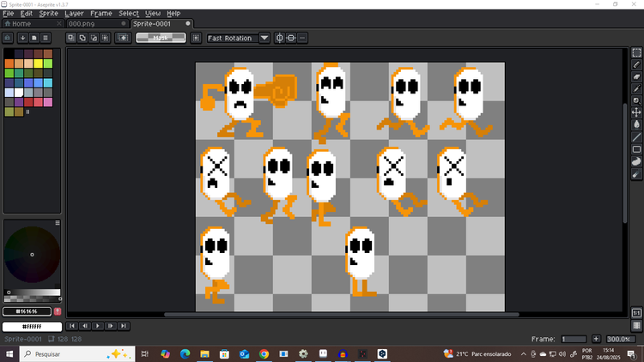Click the Mask transparent color button
The width and height of the screenshot is (644, 362).
161,38
